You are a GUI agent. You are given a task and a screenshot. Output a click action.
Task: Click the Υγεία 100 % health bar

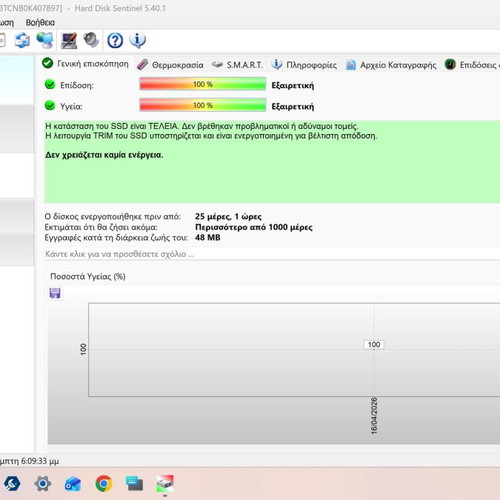click(203, 105)
